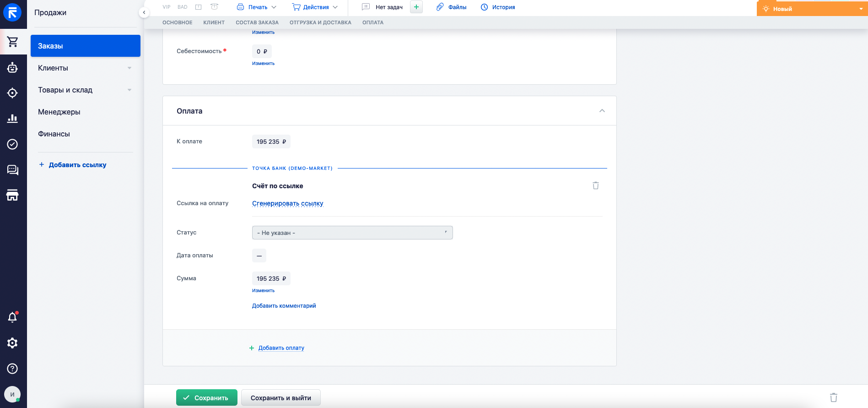Open user avatar with letter И
Screen dimensions: 868x408
tap(12, 394)
